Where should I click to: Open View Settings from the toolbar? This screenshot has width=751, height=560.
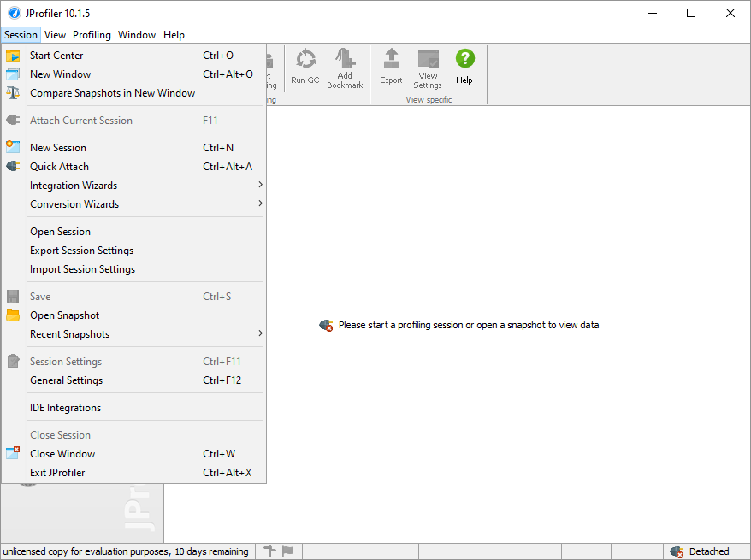[428, 69]
